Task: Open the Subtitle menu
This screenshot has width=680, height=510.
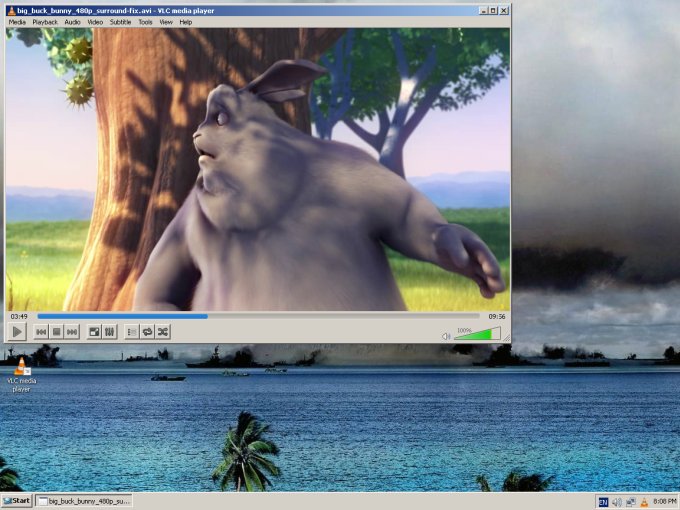Action: pos(120,22)
